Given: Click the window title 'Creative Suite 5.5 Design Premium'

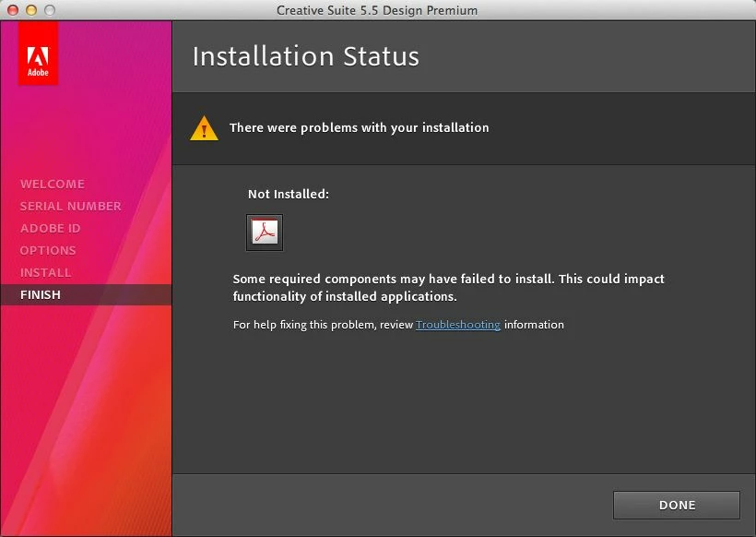Looking at the screenshot, I should click(377, 10).
